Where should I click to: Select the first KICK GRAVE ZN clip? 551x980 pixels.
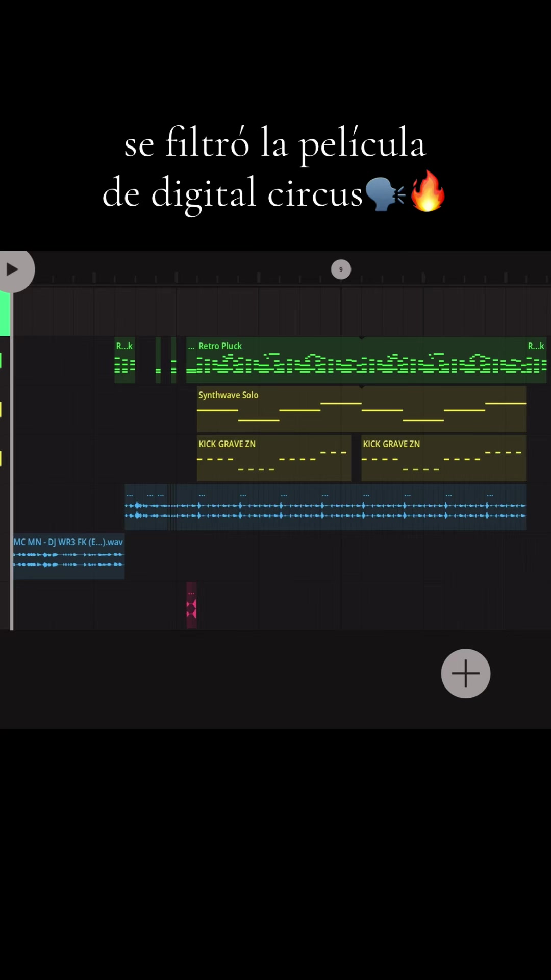(274, 458)
